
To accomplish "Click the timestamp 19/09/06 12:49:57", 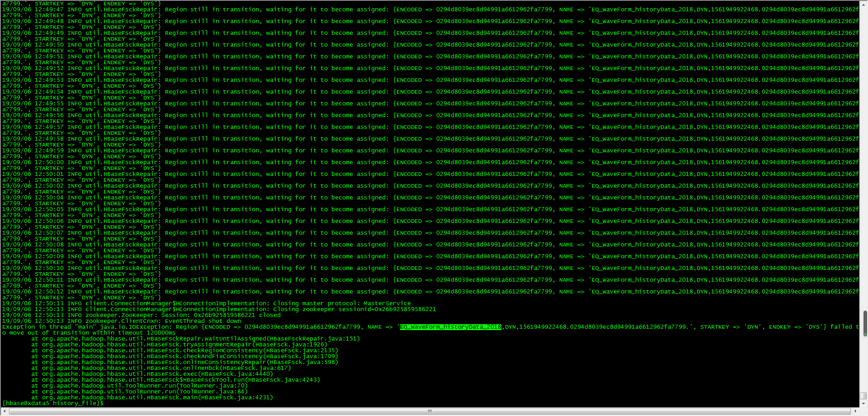I will [x=33, y=127].
